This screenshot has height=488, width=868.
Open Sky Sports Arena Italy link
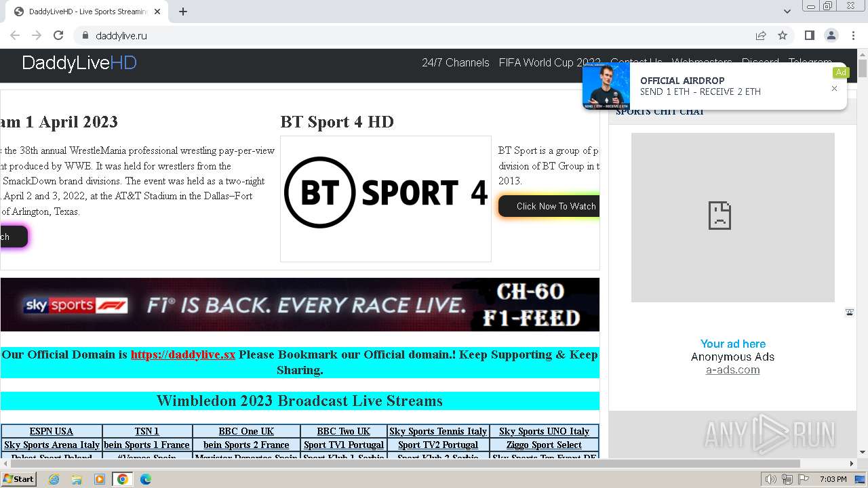point(52,445)
